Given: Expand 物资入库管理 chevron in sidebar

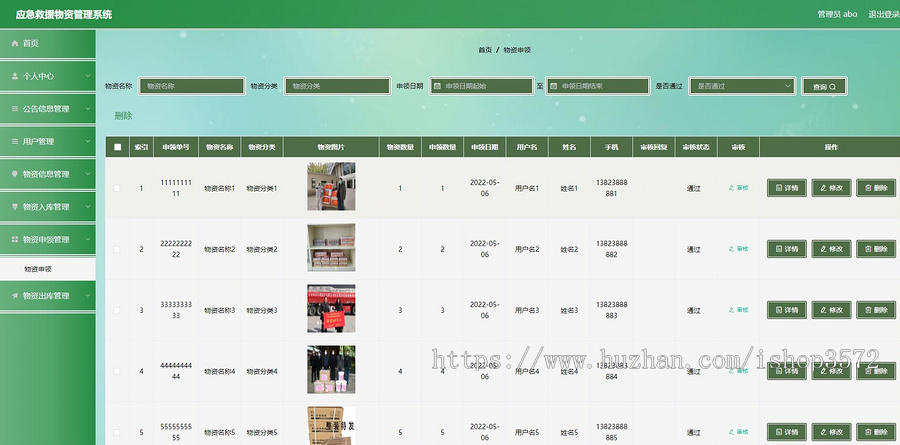Looking at the screenshot, I should [x=88, y=207].
